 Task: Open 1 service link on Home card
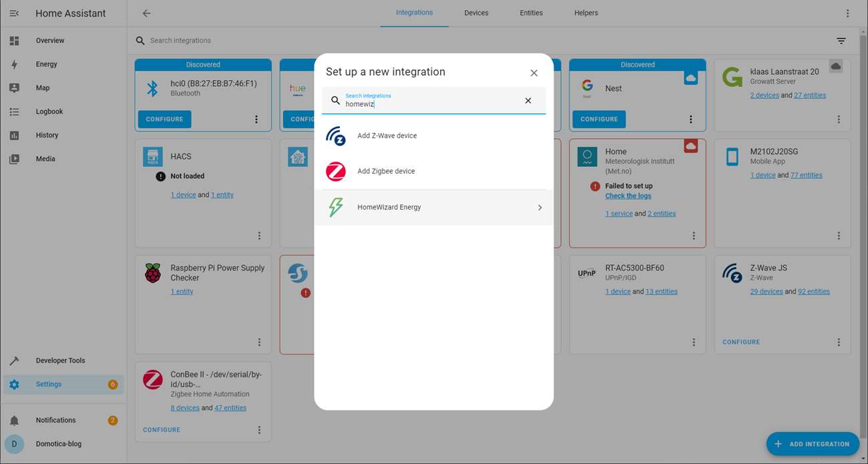(x=619, y=214)
